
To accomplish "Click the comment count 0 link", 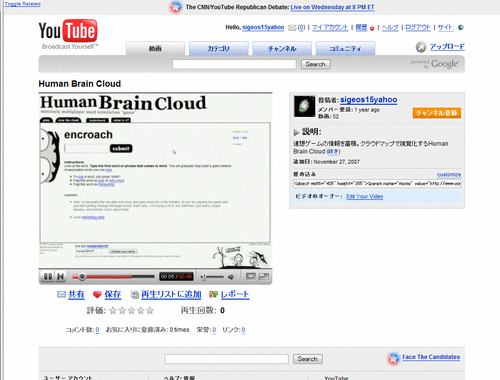I will coord(97,330).
